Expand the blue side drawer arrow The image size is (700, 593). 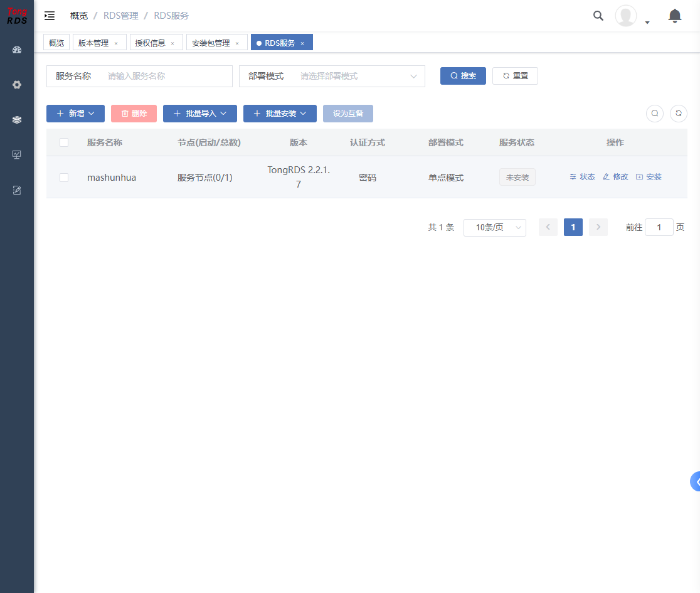pos(696,481)
